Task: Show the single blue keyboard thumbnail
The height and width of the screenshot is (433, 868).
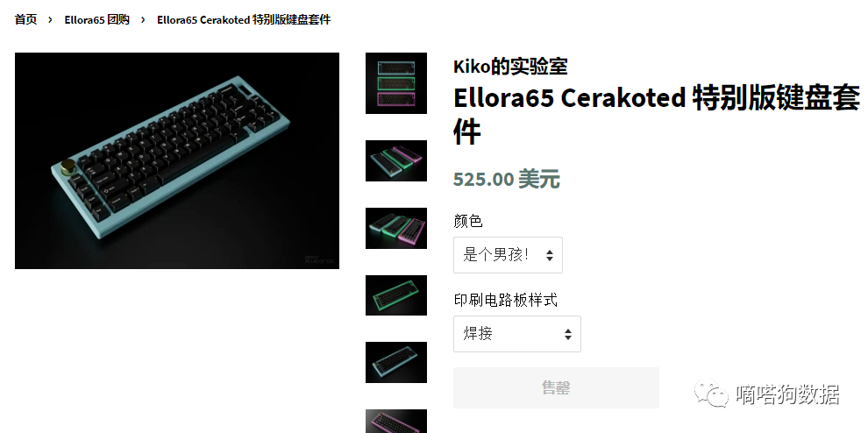Action: [x=396, y=362]
